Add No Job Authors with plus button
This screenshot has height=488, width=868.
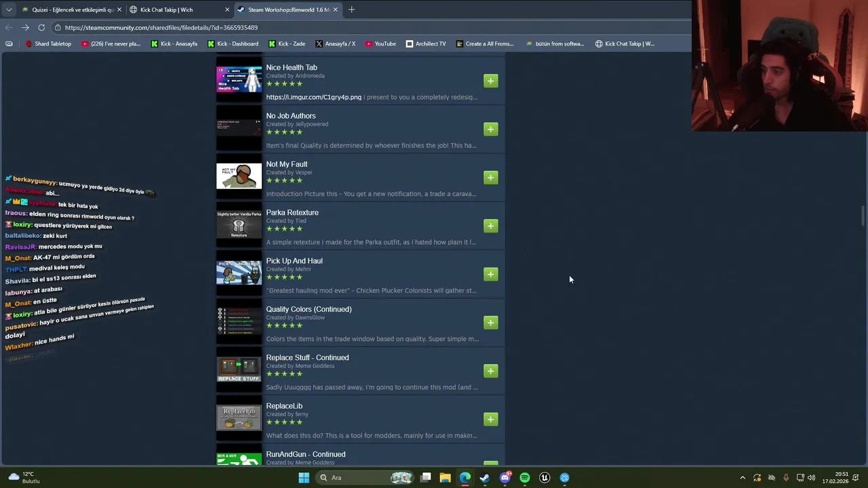(491, 129)
